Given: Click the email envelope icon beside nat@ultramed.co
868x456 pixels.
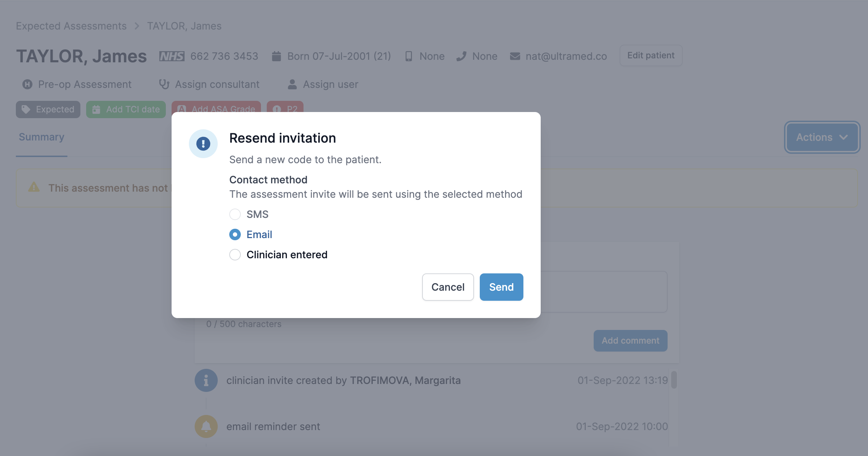Looking at the screenshot, I should click(x=515, y=56).
